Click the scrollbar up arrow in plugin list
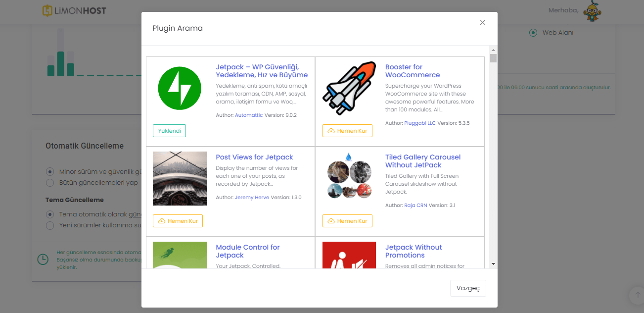Viewport: 644px width, 313px height. (493, 50)
